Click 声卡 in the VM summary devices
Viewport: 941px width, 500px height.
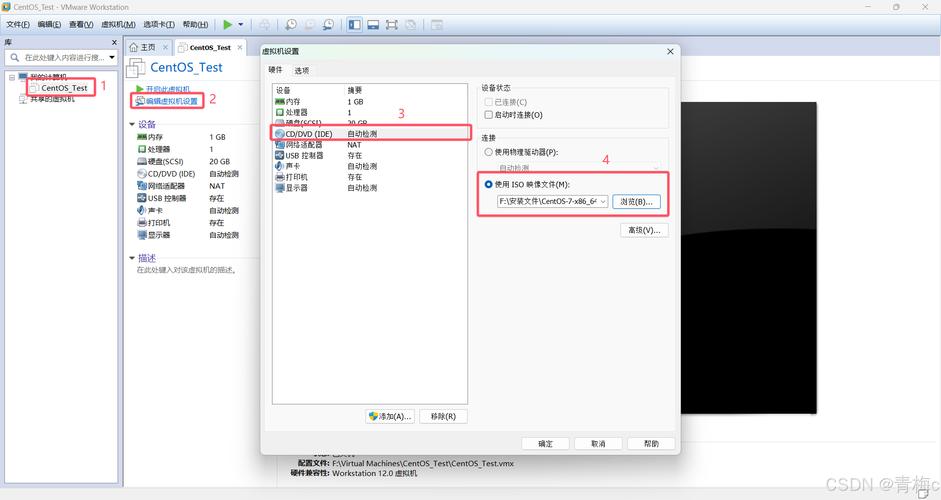[x=188, y=211]
